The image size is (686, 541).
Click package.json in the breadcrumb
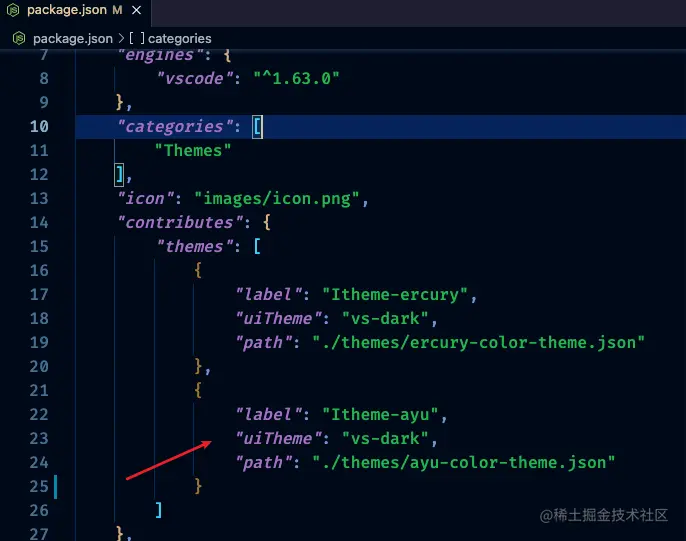(x=73, y=38)
